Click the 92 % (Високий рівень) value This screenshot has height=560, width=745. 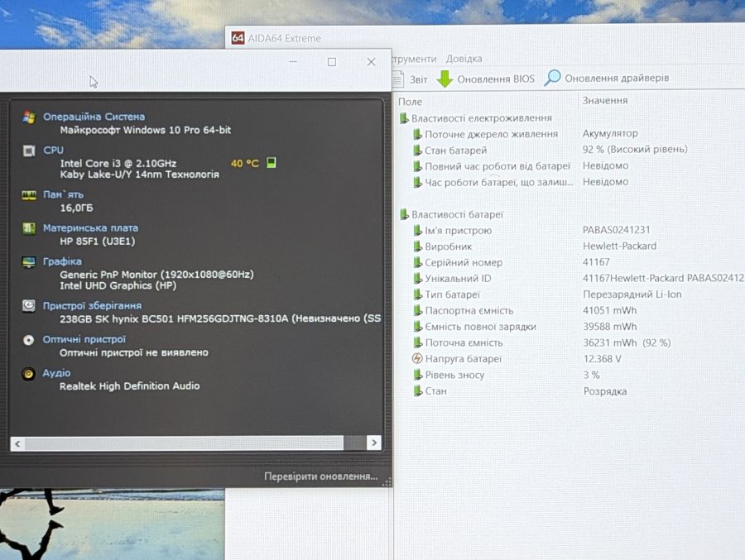coord(635,150)
